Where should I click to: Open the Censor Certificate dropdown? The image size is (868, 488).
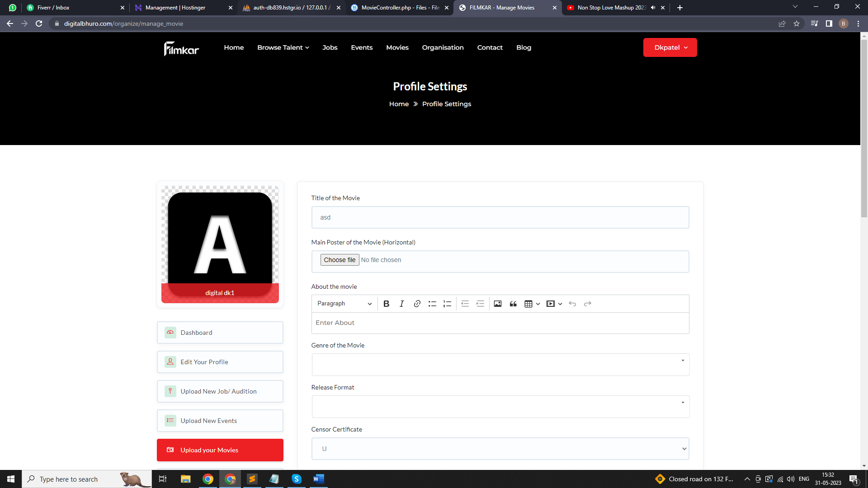(x=500, y=449)
